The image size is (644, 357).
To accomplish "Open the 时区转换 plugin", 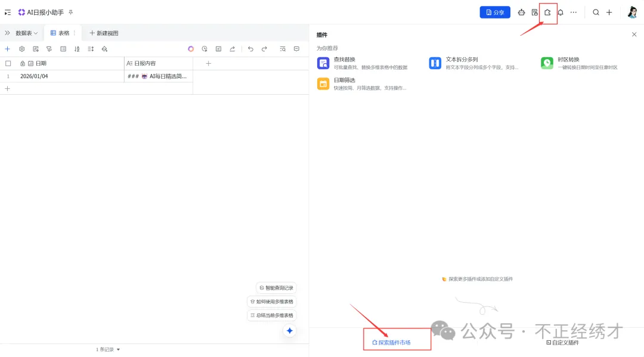I will [579, 63].
